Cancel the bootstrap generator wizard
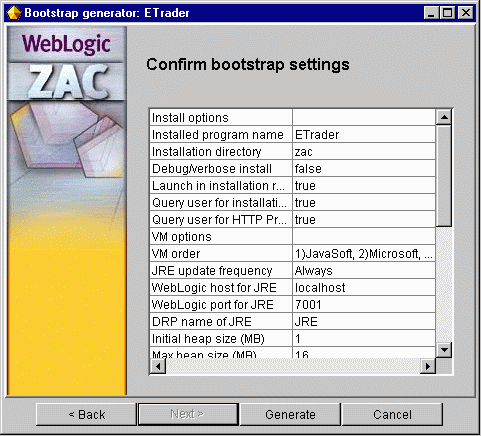This screenshot has height=436, width=481. pos(392,414)
